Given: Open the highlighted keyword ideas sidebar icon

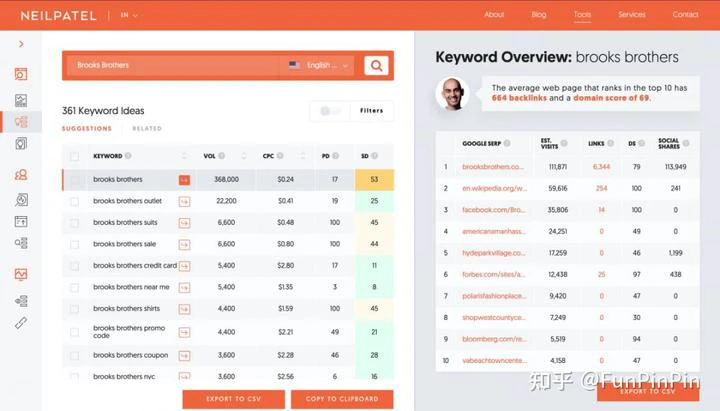Looking at the screenshot, I should pyautogui.click(x=21, y=122).
